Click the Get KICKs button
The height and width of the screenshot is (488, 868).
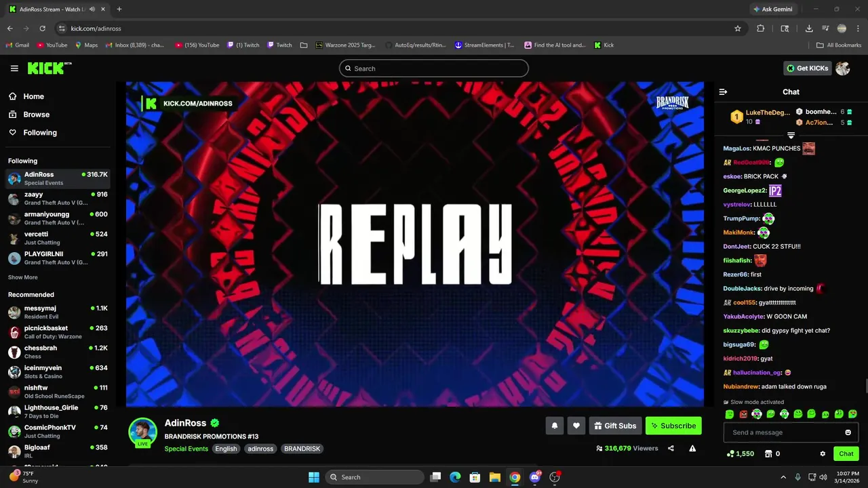[x=807, y=68]
